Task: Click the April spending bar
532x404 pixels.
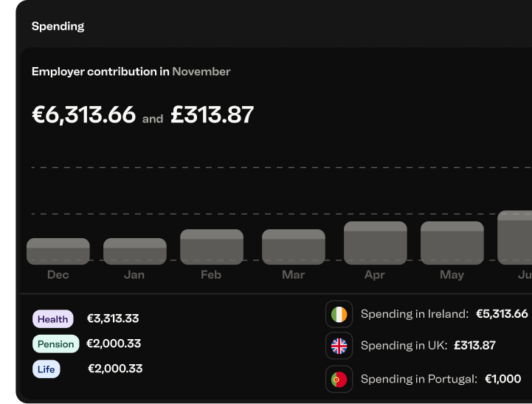Action: (375, 243)
